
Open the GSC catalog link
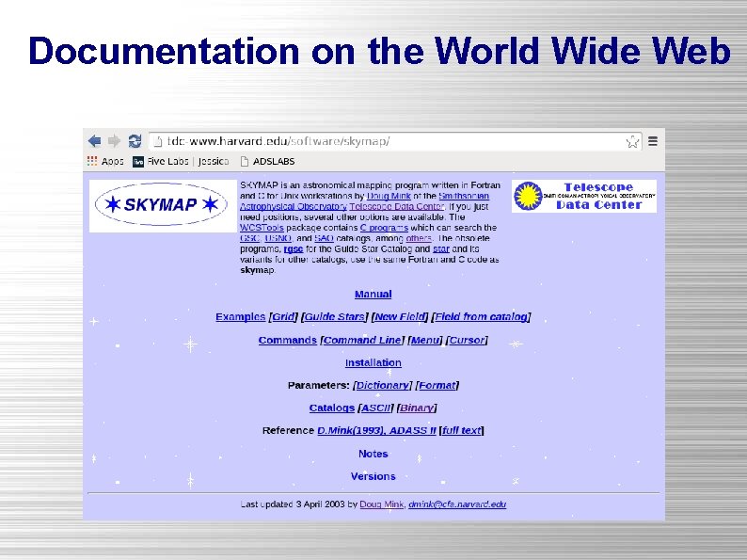coord(249,238)
